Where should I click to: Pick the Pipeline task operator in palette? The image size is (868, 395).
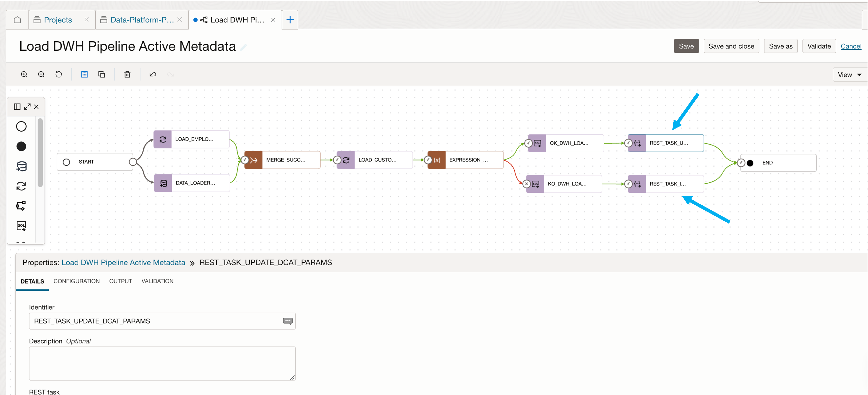coord(21,206)
